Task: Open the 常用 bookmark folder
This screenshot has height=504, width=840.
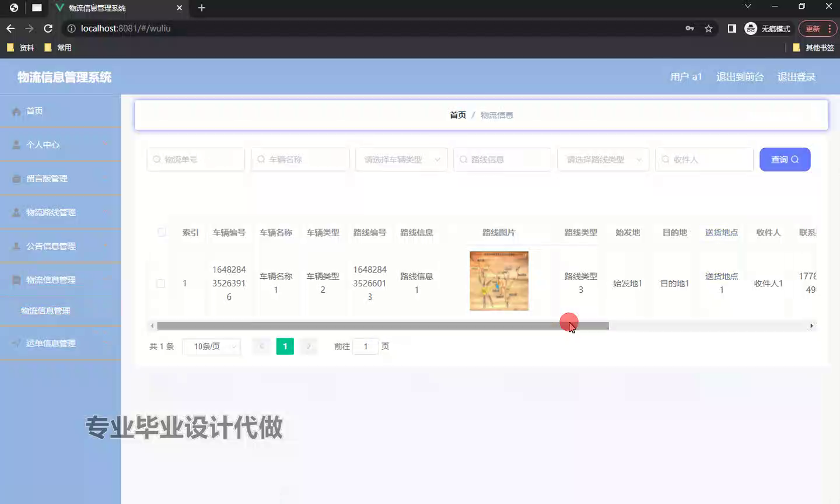Action: tap(58, 47)
